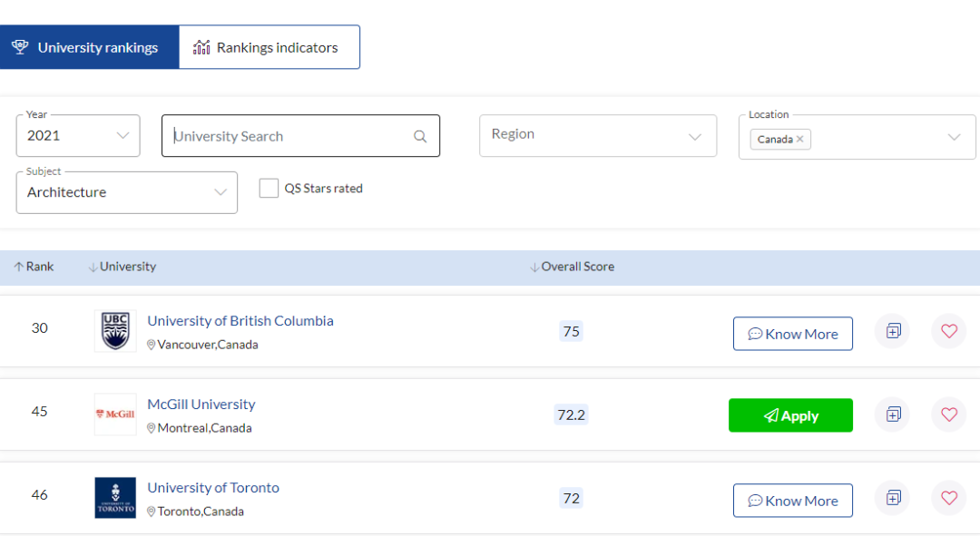The height and width of the screenshot is (536, 980).
Task: Click Montreal,Canada location text
Action: click(x=204, y=428)
